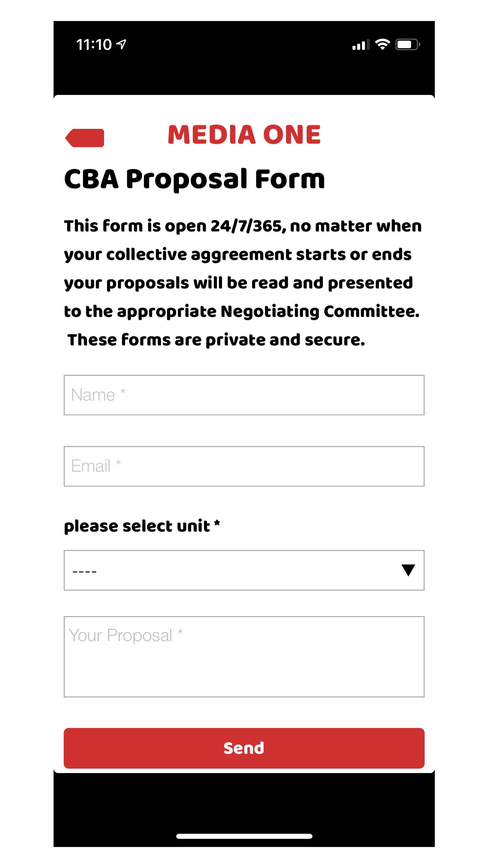Tap the red back arrow button

(85, 138)
